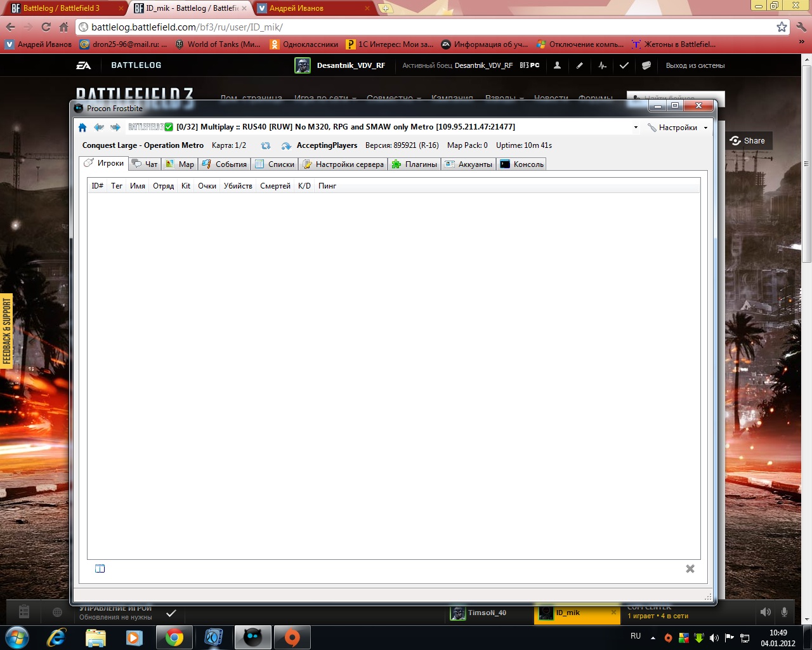The width and height of the screenshot is (812, 650).
Task: Sort players by ID# column
Action: (98, 186)
